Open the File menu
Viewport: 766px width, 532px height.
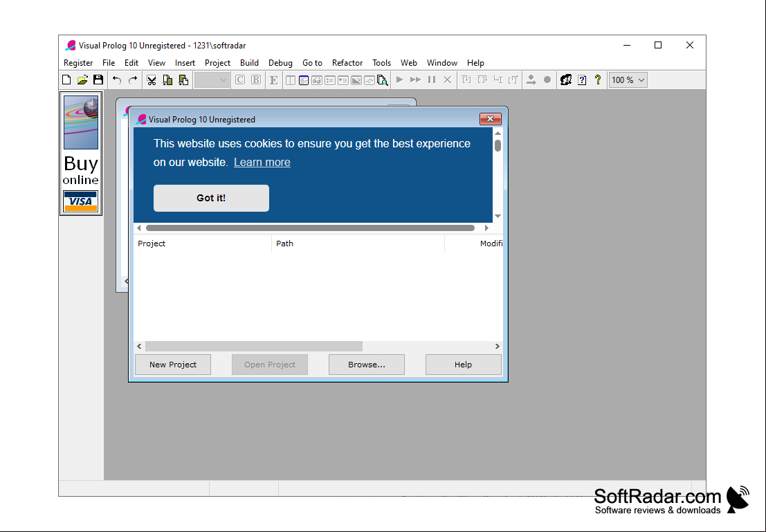click(109, 62)
